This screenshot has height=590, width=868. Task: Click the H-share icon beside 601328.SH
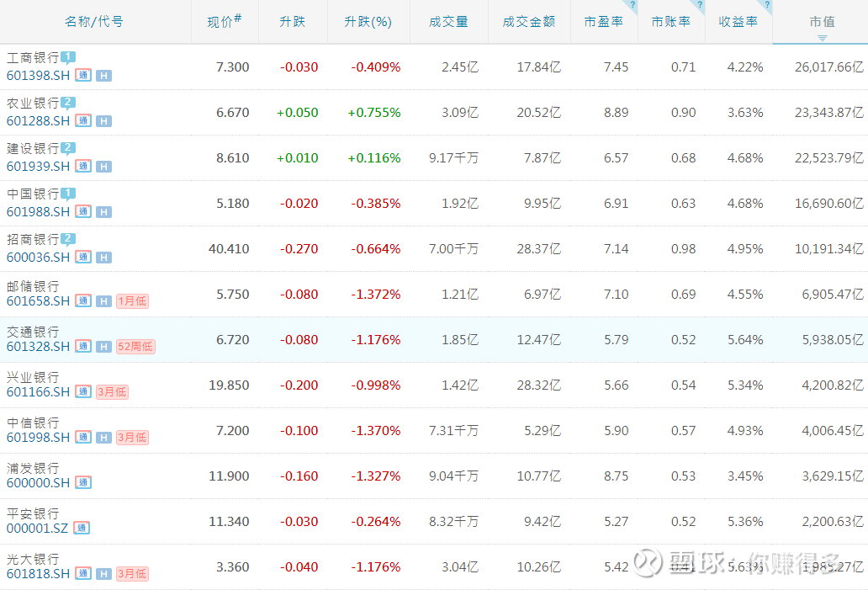[x=103, y=346]
